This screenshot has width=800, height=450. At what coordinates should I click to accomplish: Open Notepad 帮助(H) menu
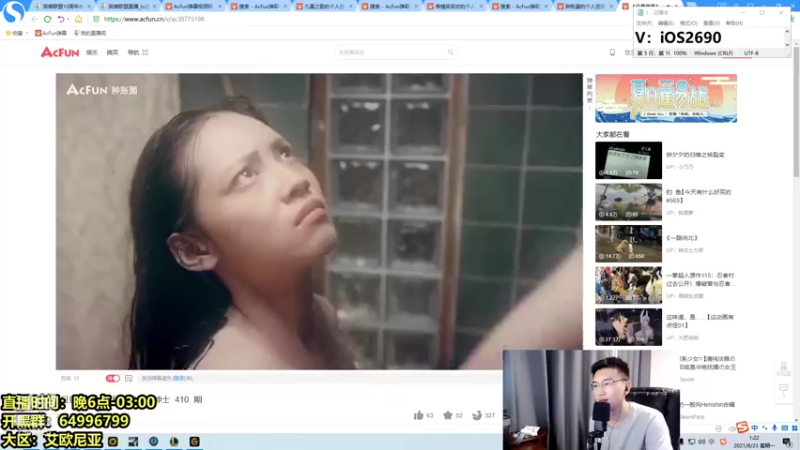click(x=734, y=23)
